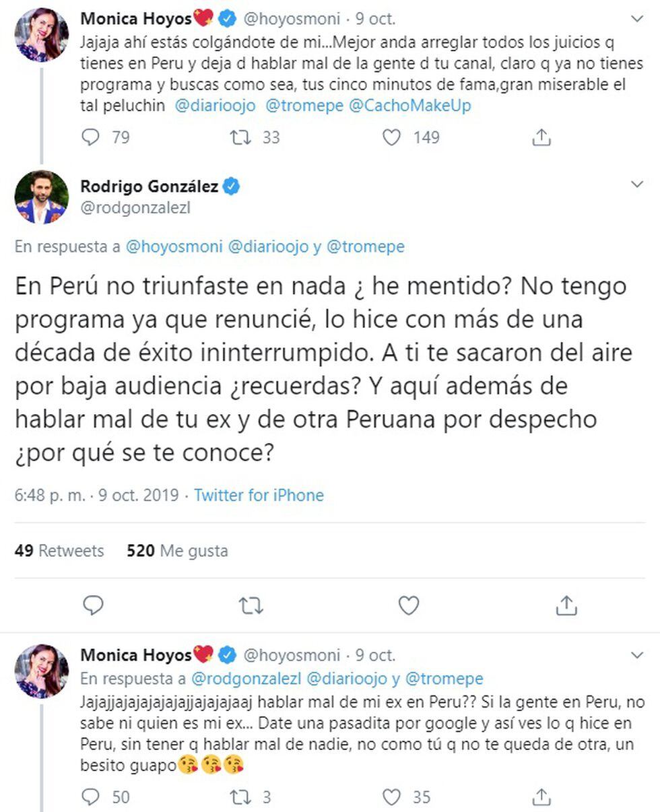Retweet Rodrigo González's main tweet
The height and width of the screenshot is (812, 660).
(251, 605)
